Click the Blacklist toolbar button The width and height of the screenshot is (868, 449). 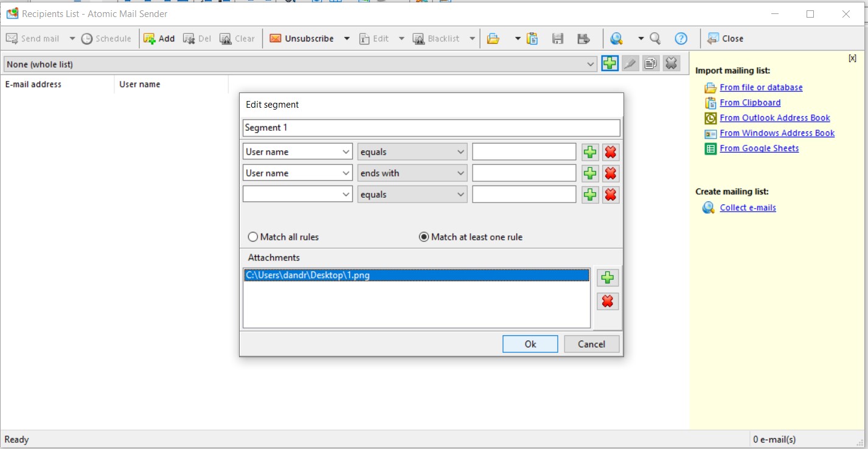coord(436,38)
